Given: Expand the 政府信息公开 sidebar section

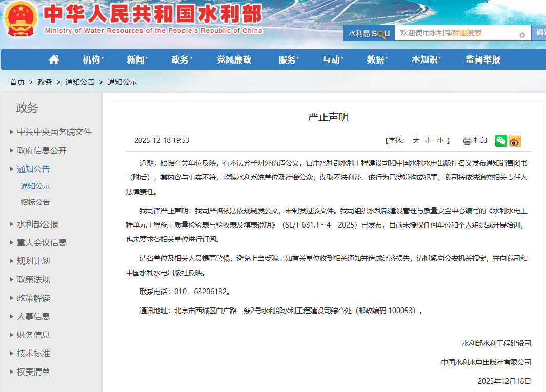Looking at the screenshot, I should point(42,151).
